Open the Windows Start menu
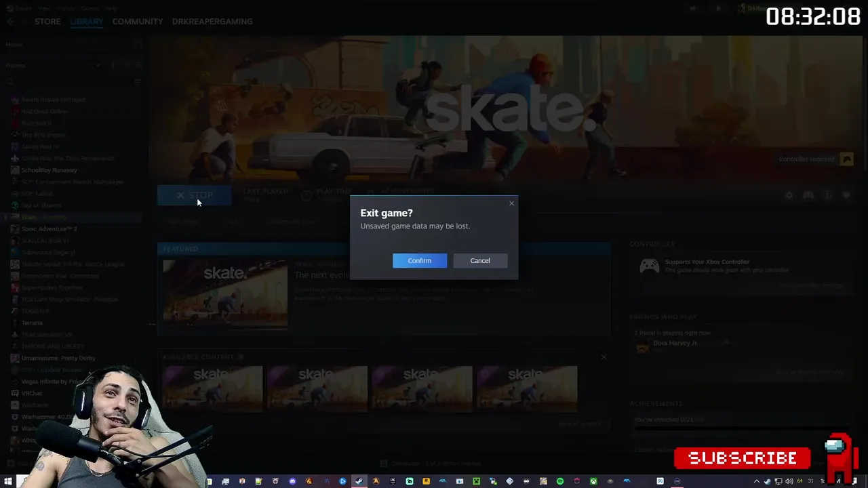Image resolution: width=868 pixels, height=488 pixels. tap(8, 481)
